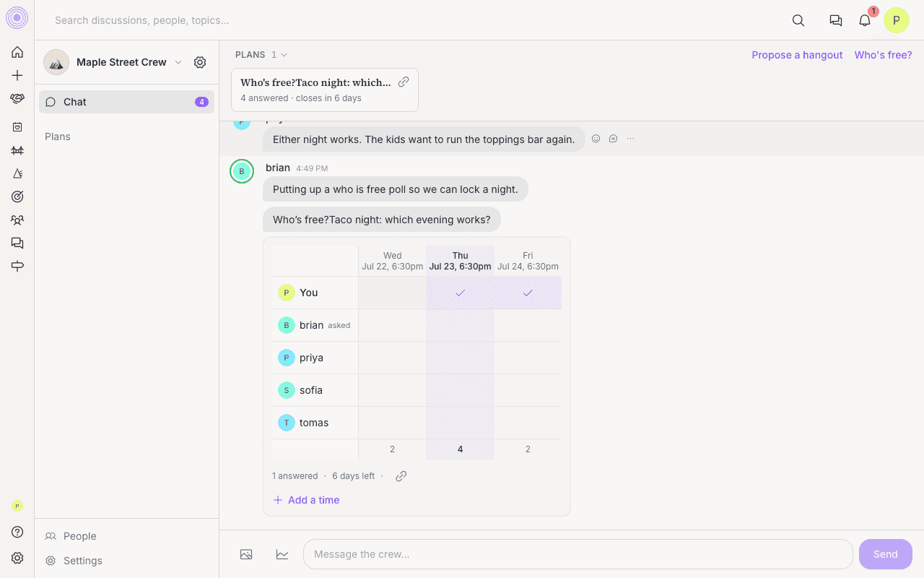Open the messages icon in the top bar
The image size is (924, 578).
pos(836,20)
